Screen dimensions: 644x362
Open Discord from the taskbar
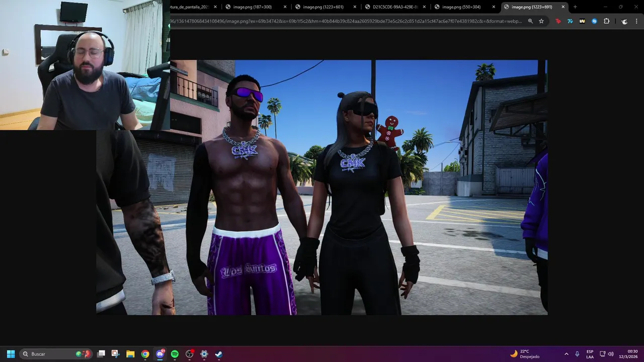pos(160,354)
